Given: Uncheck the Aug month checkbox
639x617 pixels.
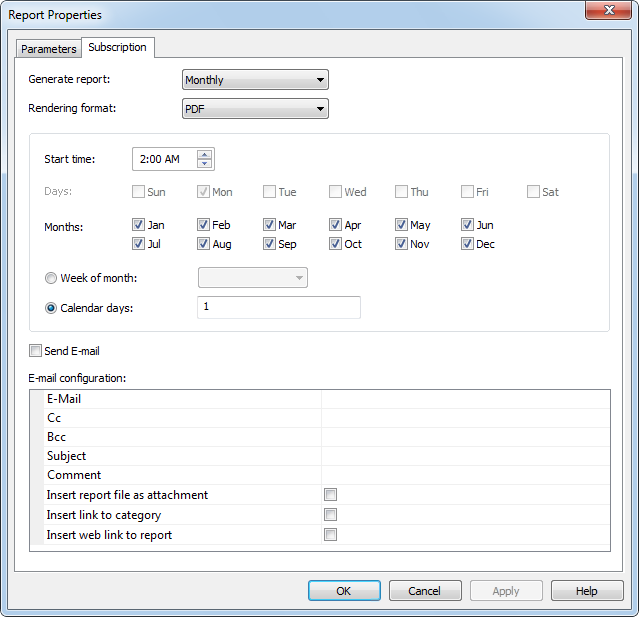Looking at the screenshot, I should (203, 244).
